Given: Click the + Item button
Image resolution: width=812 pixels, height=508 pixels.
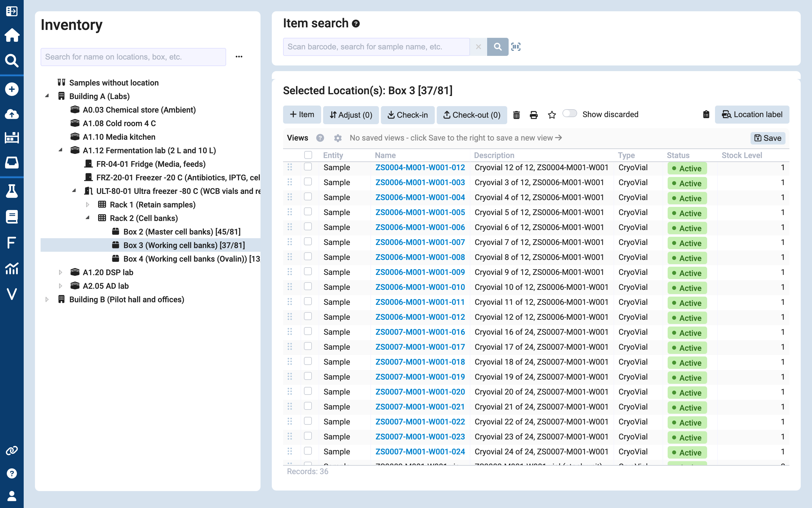Looking at the screenshot, I should (302, 115).
